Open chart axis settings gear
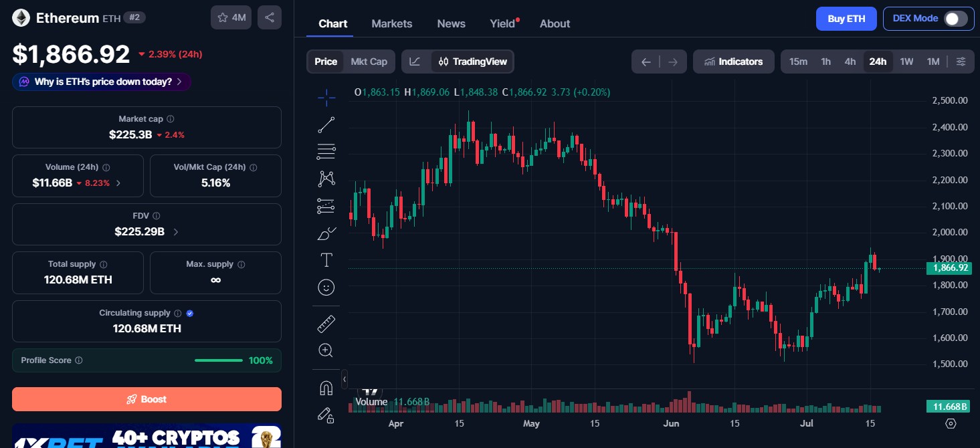The height and width of the screenshot is (448, 980). [951, 423]
